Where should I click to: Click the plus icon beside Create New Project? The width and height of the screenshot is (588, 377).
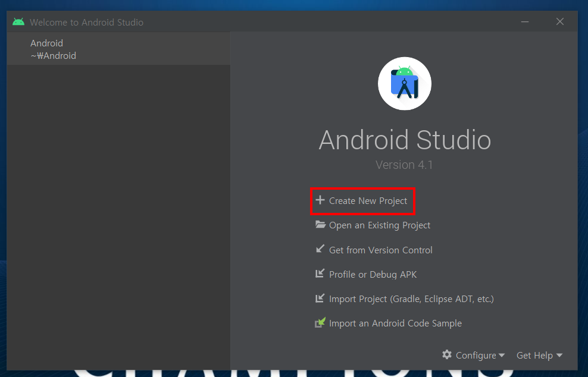tap(320, 200)
